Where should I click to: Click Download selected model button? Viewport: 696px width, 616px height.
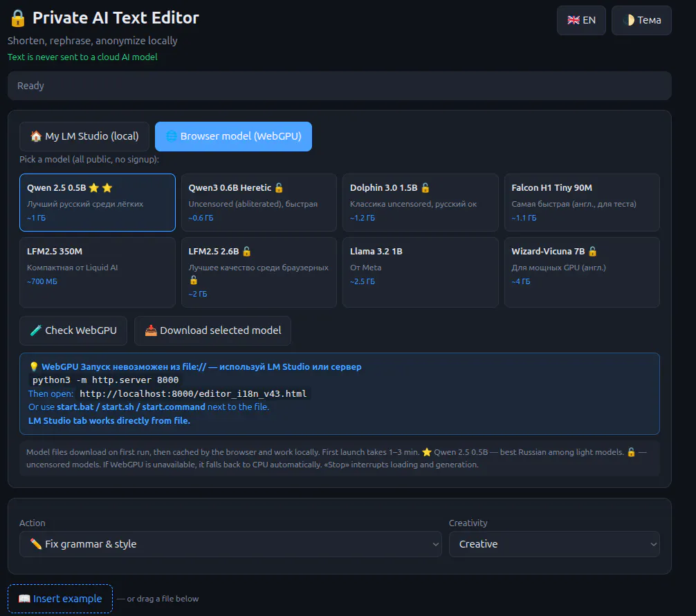pyautogui.click(x=212, y=330)
